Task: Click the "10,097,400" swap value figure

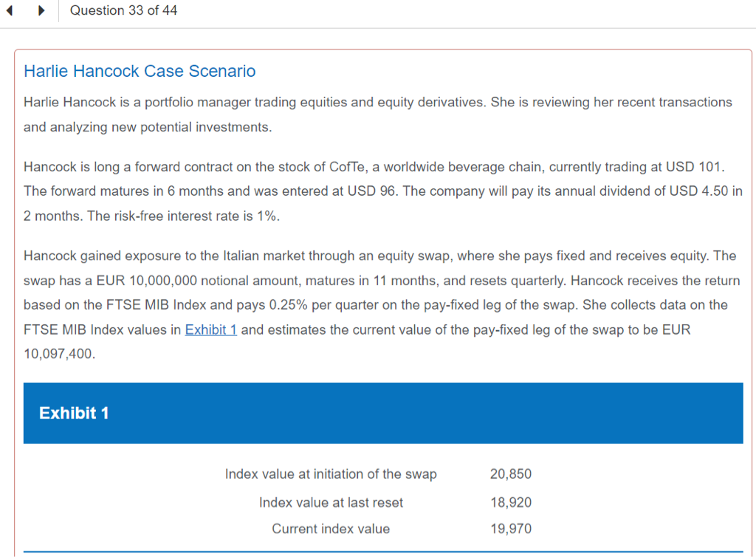Action: [59, 355]
